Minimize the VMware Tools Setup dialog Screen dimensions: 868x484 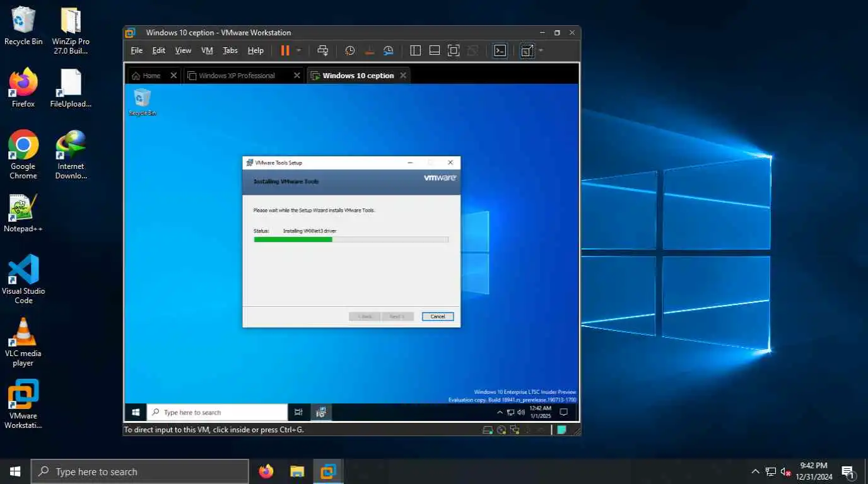point(410,163)
